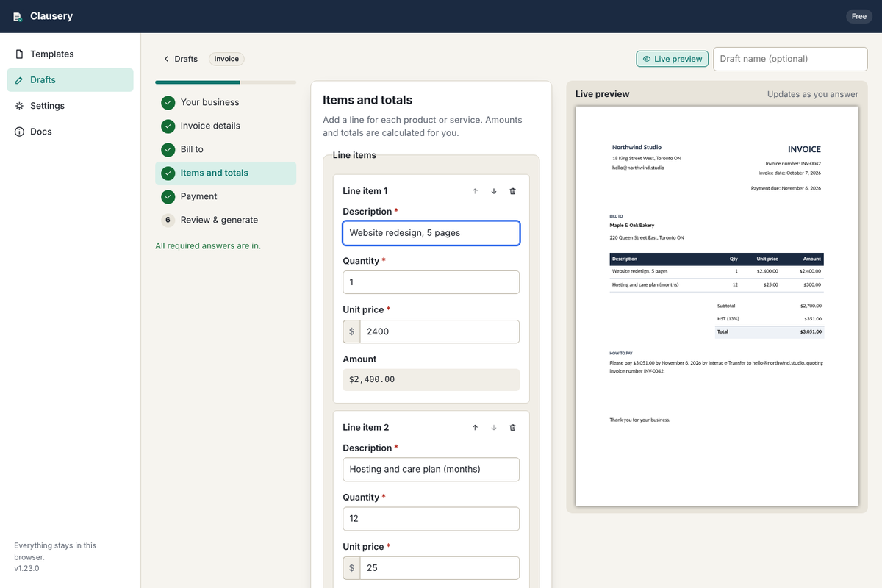The width and height of the screenshot is (882, 588).
Task: Delete Line item 1
Action: 513,191
